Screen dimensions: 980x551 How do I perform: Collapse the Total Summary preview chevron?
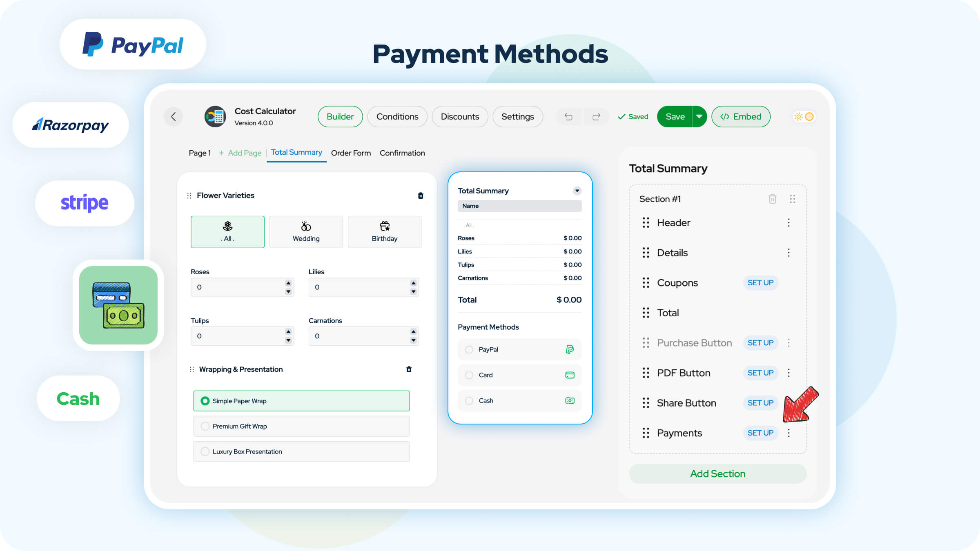click(577, 191)
